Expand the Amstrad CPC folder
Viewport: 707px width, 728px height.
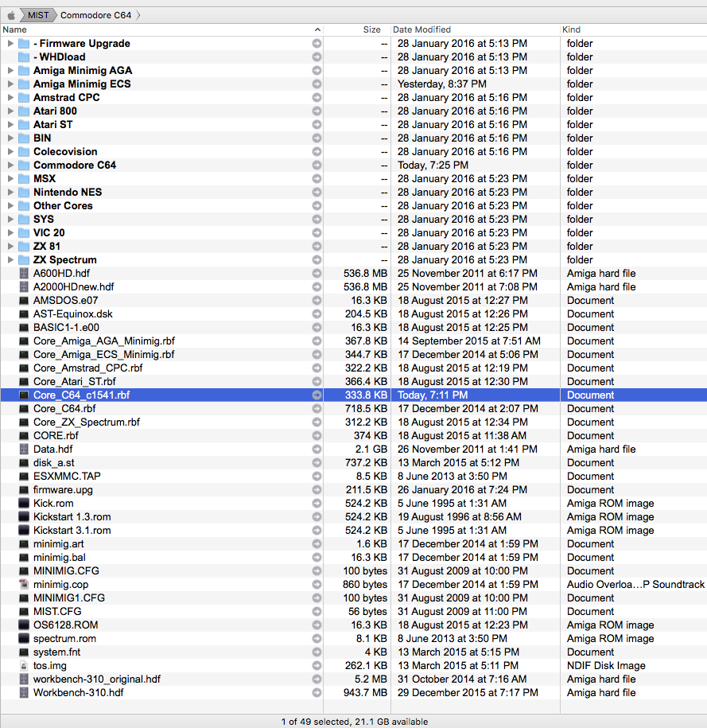(10, 98)
